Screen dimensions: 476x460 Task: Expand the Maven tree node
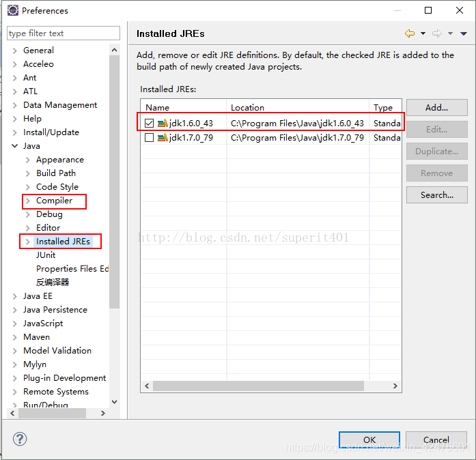coord(14,337)
